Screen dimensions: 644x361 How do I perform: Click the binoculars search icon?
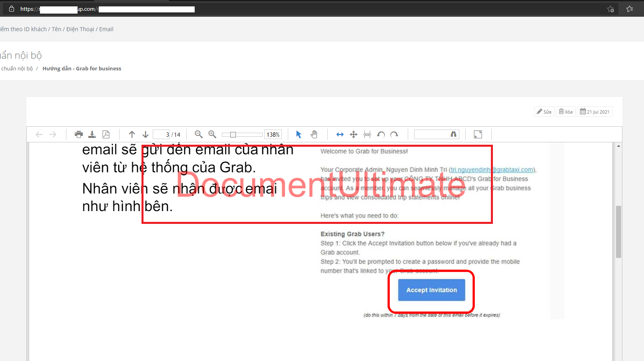coord(453,134)
